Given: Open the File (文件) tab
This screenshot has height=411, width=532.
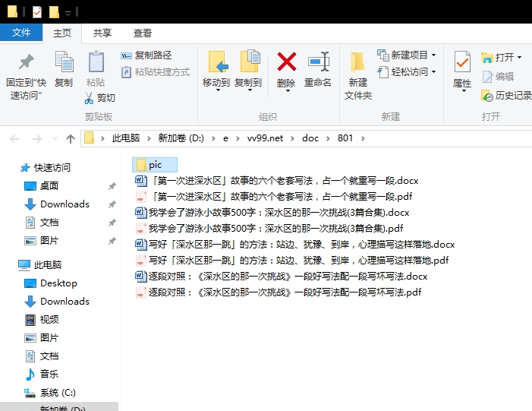Looking at the screenshot, I should coord(21,33).
